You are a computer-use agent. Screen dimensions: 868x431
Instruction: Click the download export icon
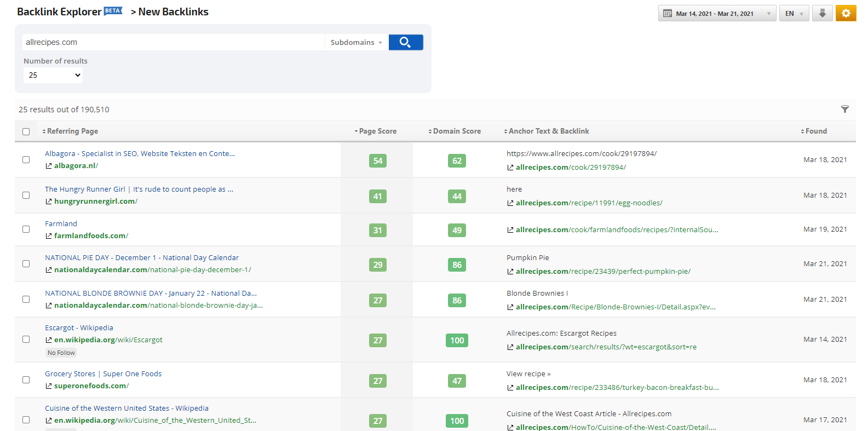click(822, 13)
